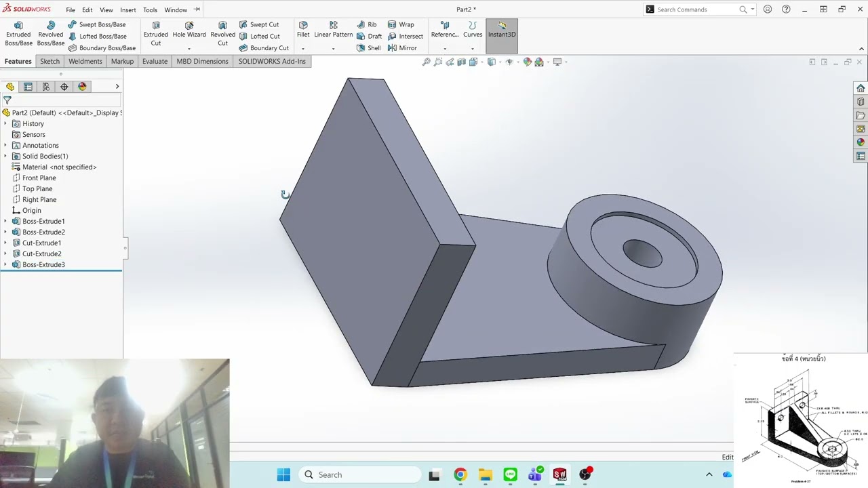The width and height of the screenshot is (868, 488).
Task: Click Previous View icon
Action: [450, 62]
